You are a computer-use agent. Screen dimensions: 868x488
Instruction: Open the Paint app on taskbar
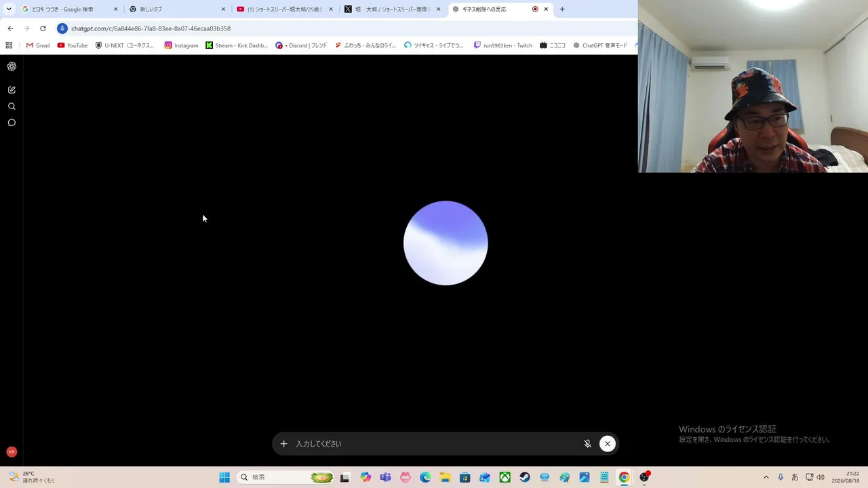coord(564,477)
